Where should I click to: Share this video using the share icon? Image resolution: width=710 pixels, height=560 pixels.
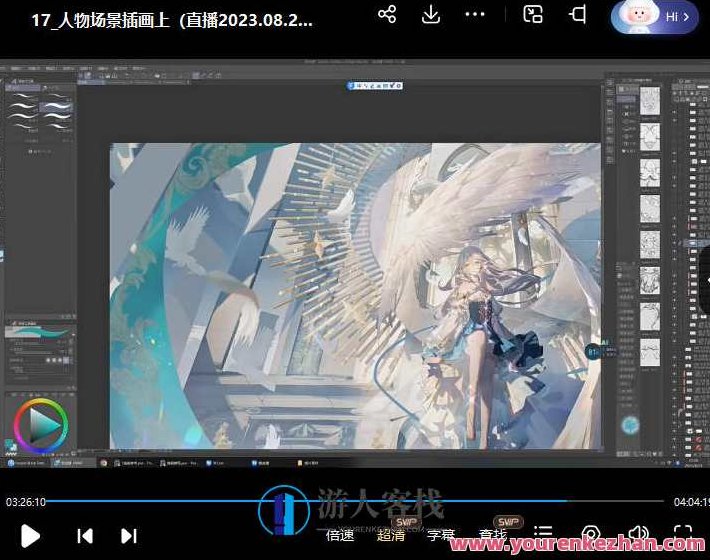[387, 14]
